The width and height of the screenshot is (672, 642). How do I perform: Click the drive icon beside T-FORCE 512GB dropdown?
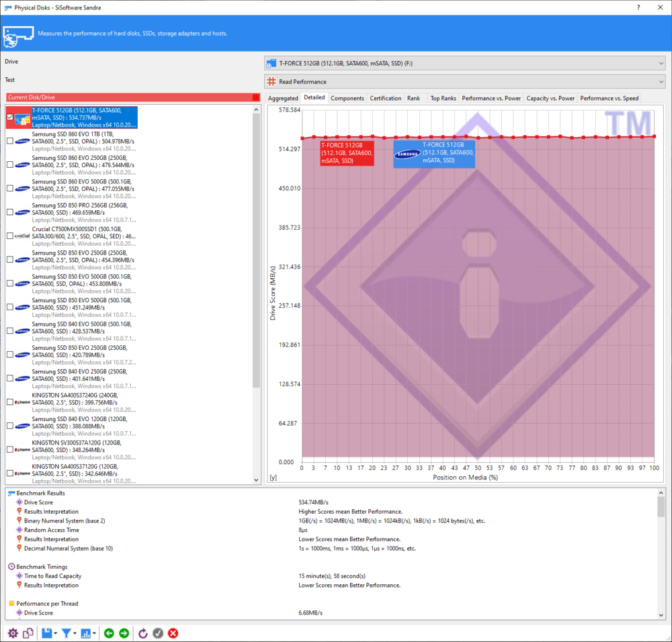point(271,63)
